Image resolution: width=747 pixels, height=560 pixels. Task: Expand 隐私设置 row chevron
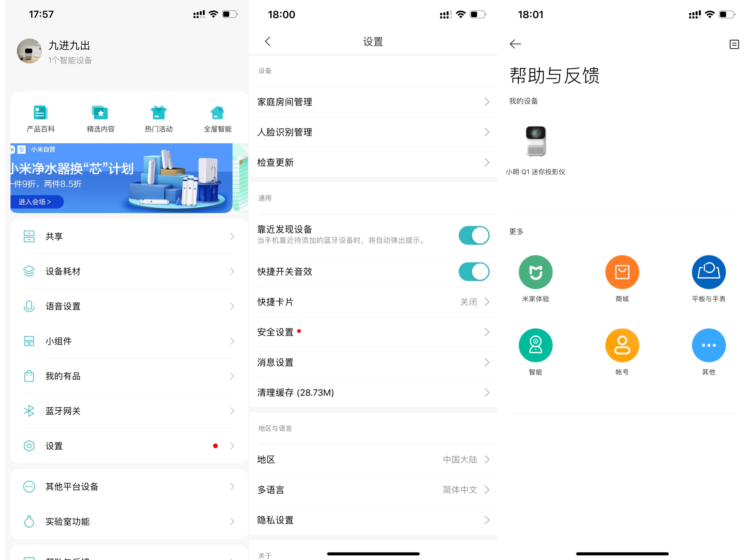click(487, 520)
